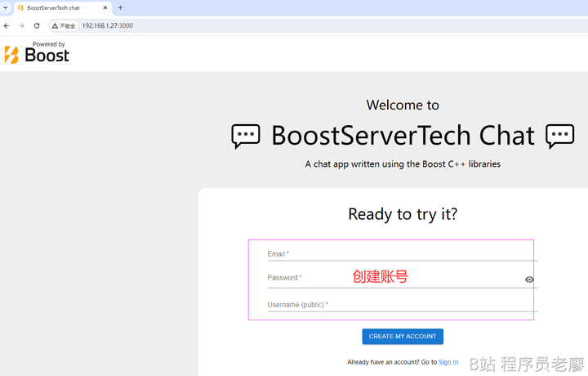Click the Boost logo in header
The image size is (588, 376).
click(x=37, y=52)
